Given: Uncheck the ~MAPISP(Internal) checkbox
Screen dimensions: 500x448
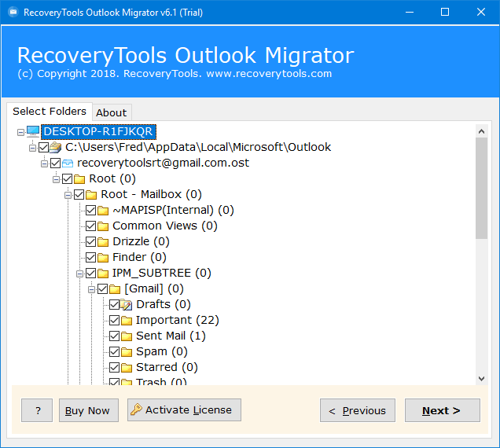Looking at the screenshot, I should 91,211.
